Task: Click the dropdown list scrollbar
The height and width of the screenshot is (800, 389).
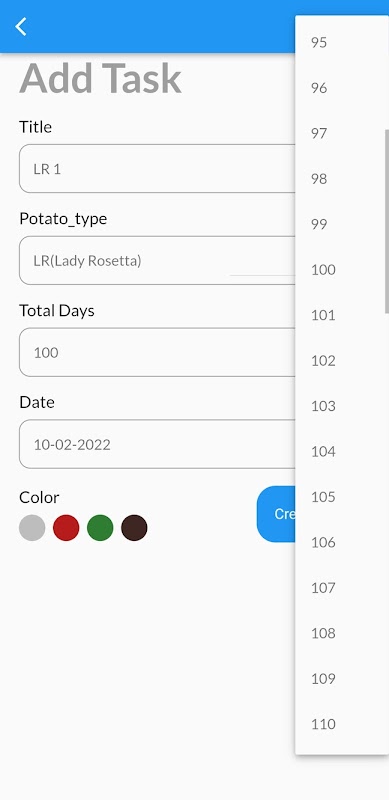Action: click(387, 221)
